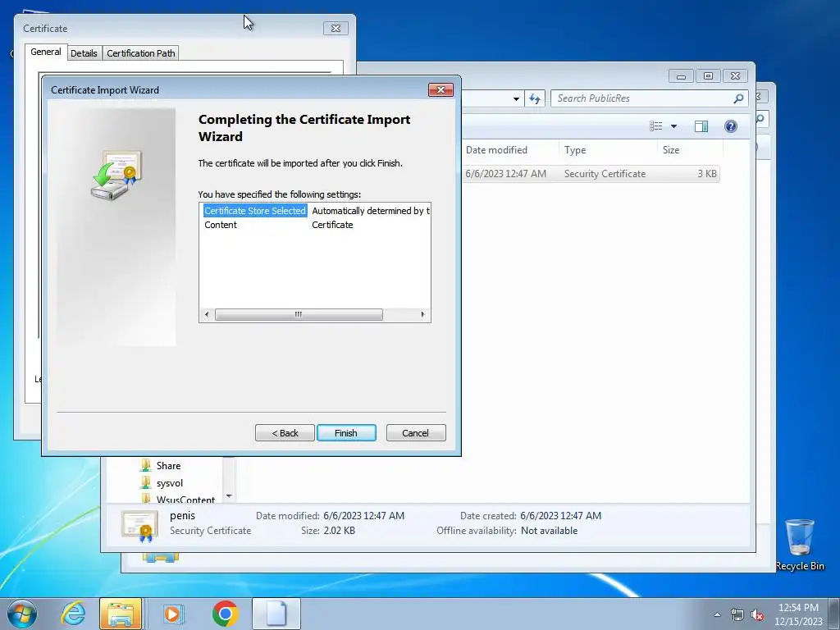The height and width of the screenshot is (630, 840).
Task: Open the Details tab in Certificate dialog
Action: [84, 53]
